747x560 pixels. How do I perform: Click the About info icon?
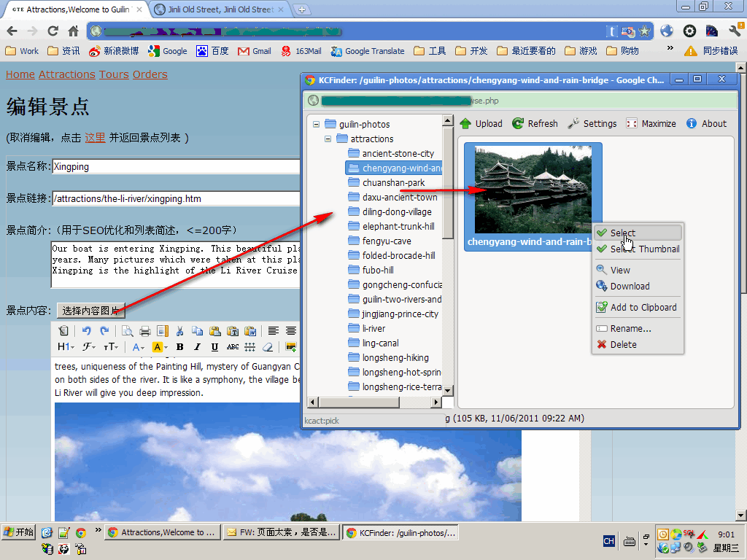692,124
